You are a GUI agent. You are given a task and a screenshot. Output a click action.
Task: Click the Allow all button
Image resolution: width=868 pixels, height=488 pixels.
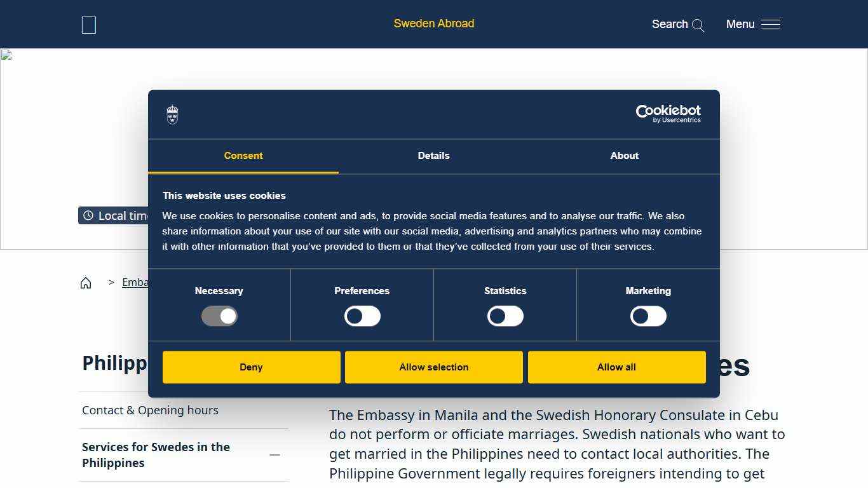coord(616,367)
